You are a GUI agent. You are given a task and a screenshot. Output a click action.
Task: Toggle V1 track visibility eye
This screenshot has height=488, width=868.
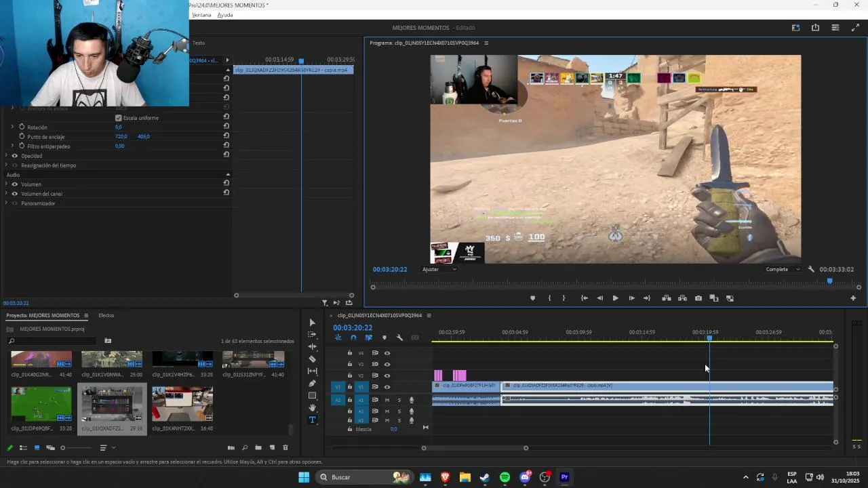[x=387, y=387]
